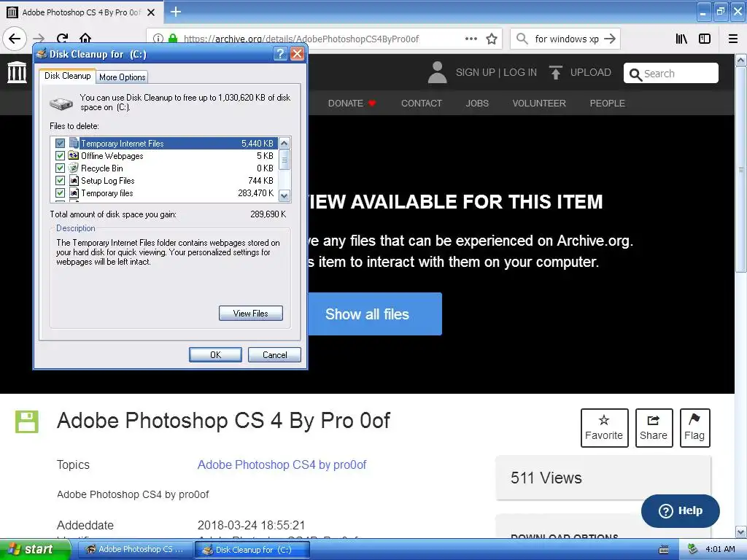
Task: Click the LOG IN link
Action: coord(519,72)
